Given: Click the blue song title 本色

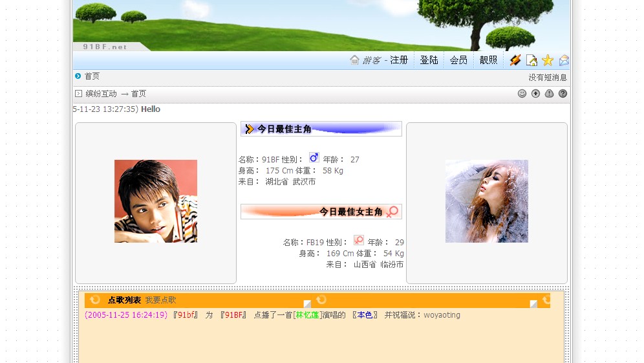Looking at the screenshot, I should [x=365, y=315].
